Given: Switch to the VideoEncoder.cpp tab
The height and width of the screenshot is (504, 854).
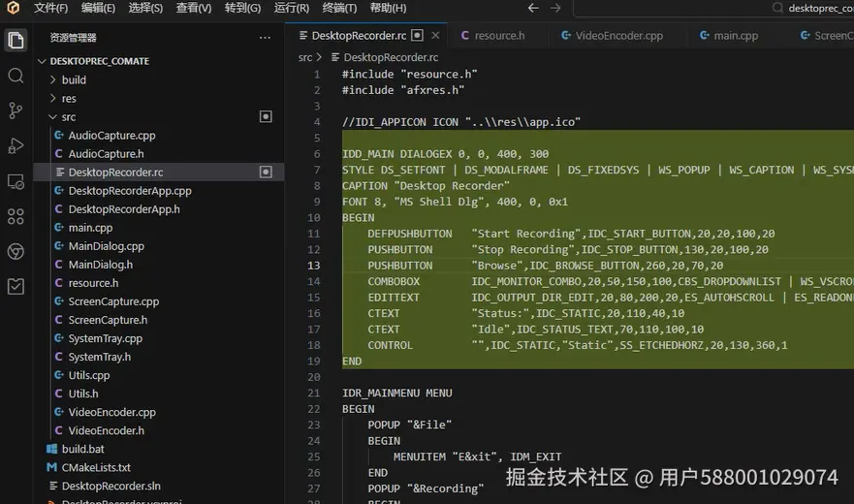Looking at the screenshot, I should tap(617, 36).
